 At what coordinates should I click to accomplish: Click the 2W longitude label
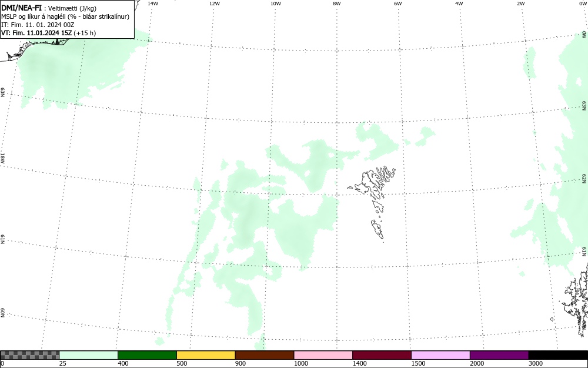click(x=520, y=4)
